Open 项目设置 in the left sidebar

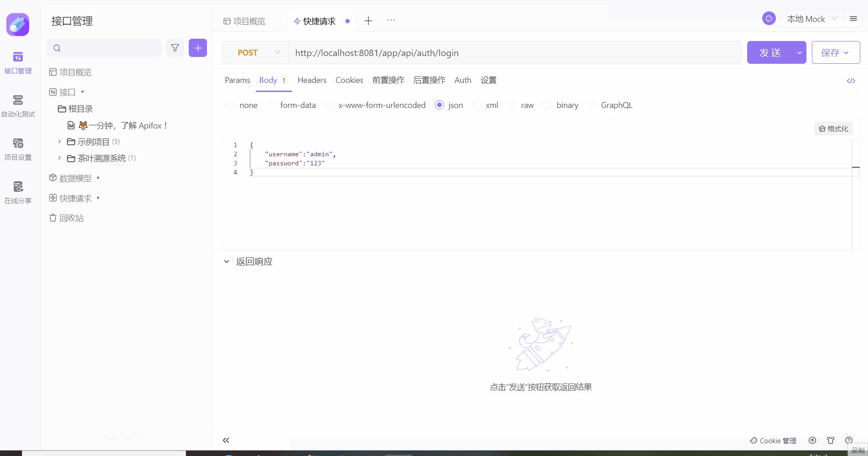click(18, 149)
